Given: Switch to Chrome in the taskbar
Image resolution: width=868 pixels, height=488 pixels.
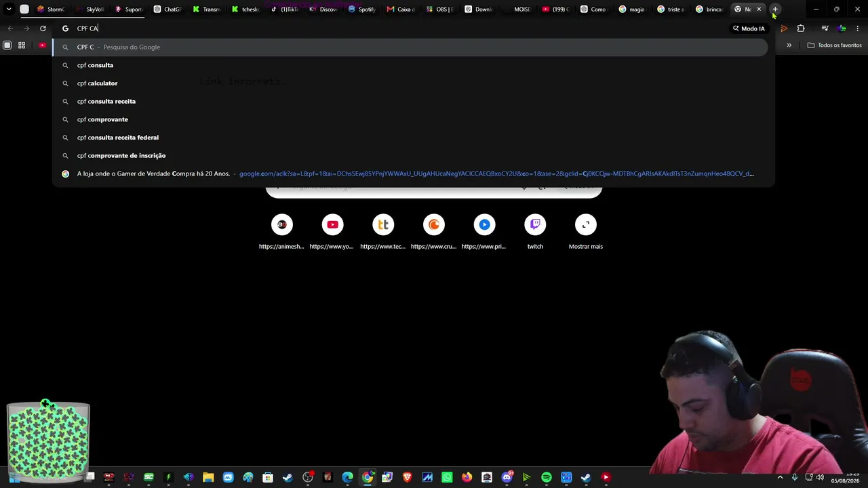Looking at the screenshot, I should [x=368, y=477].
